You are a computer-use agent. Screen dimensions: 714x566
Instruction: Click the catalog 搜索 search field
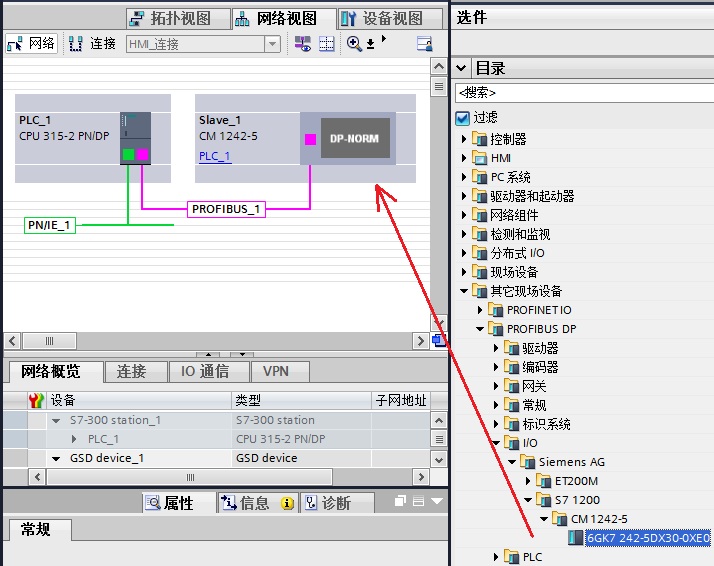584,93
